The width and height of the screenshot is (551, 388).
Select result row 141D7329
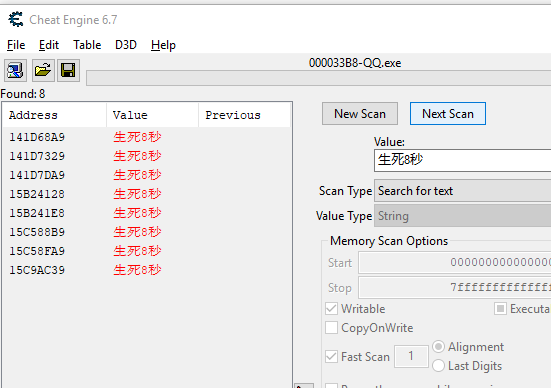click(x=147, y=156)
